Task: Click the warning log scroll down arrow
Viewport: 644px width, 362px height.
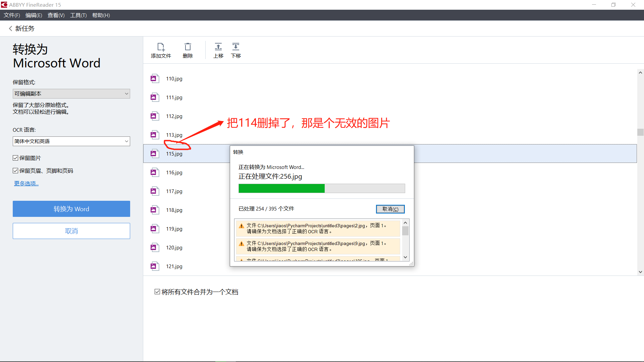Action: click(405, 257)
